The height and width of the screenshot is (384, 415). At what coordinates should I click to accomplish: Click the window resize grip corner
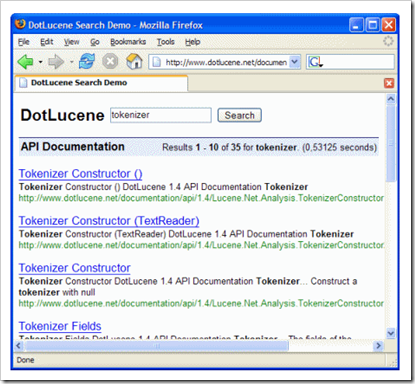pyautogui.click(x=394, y=363)
